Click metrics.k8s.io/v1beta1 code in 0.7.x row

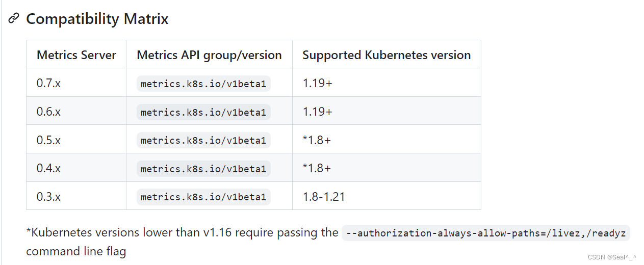[203, 84]
